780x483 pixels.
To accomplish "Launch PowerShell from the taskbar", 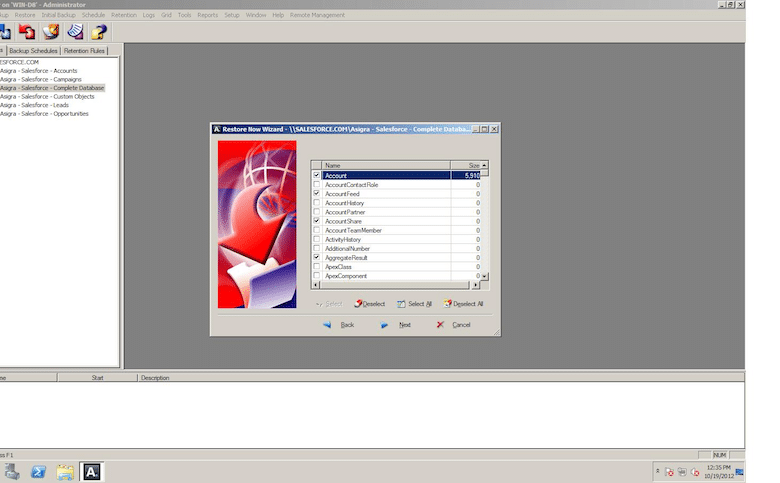I will pos(38,472).
